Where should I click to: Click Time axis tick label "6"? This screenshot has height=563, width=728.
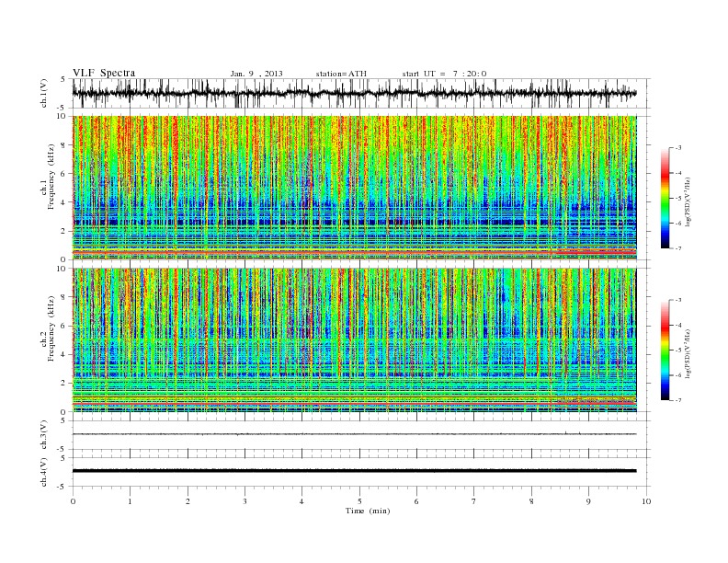(416, 501)
